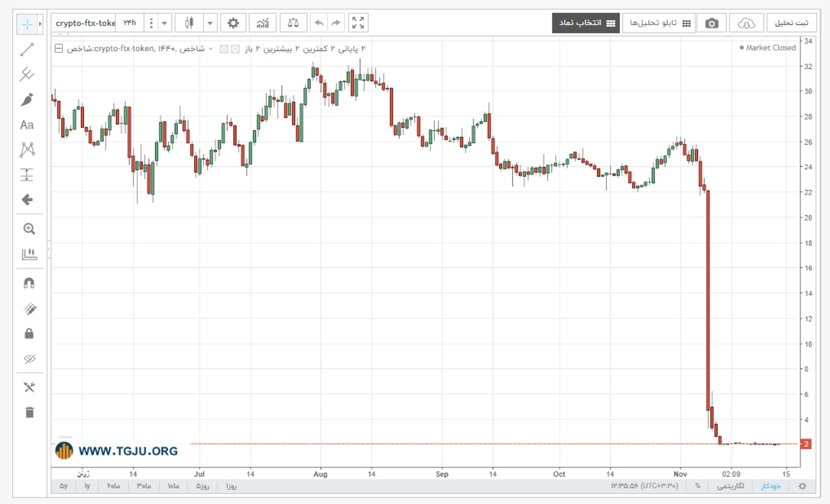Click the cloud download icon
The image size is (830, 504).
coord(746,23)
